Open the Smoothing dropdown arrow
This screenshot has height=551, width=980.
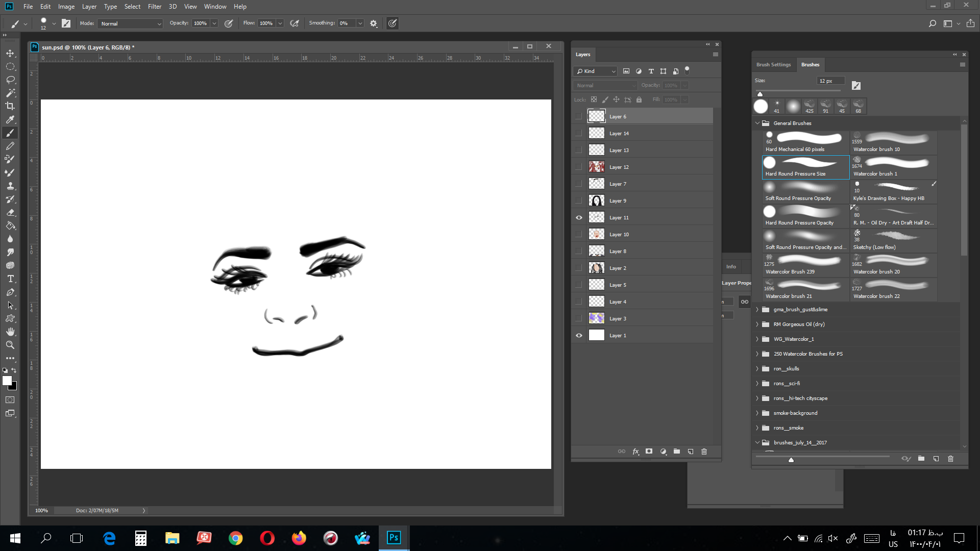pyautogui.click(x=360, y=23)
